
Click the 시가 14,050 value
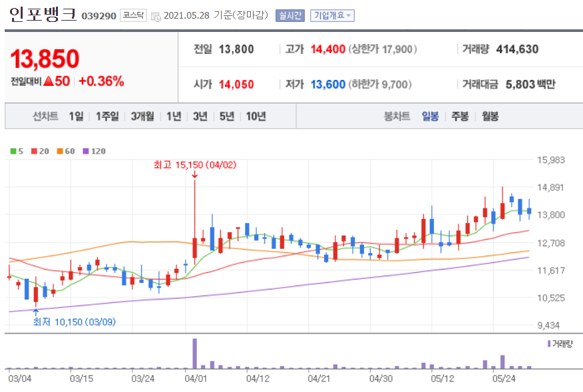tap(236, 85)
